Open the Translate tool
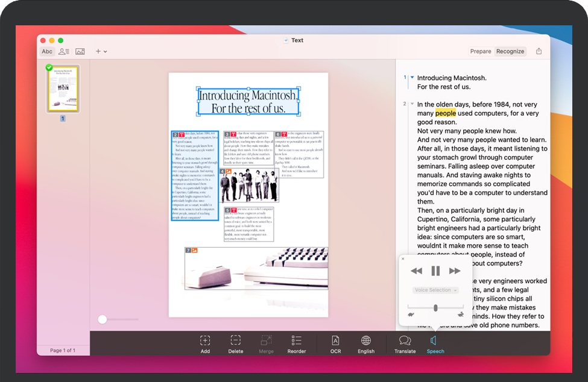This screenshot has width=588, height=382. pyautogui.click(x=404, y=344)
